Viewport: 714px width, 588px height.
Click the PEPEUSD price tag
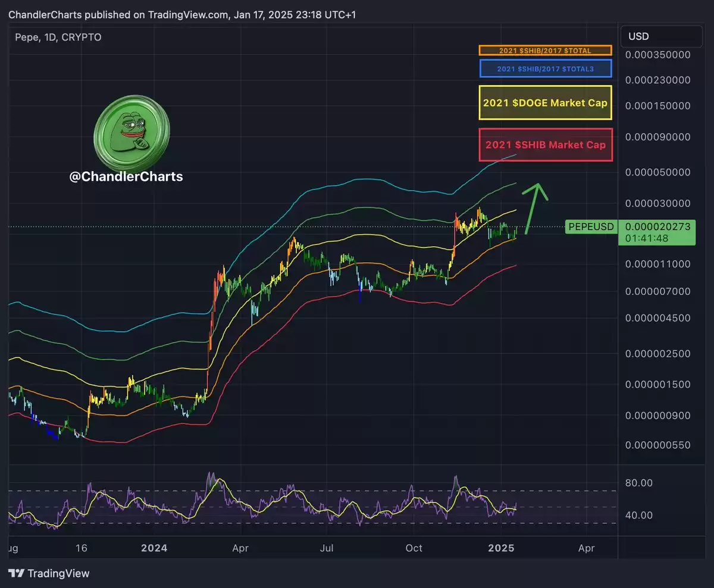pos(591,227)
